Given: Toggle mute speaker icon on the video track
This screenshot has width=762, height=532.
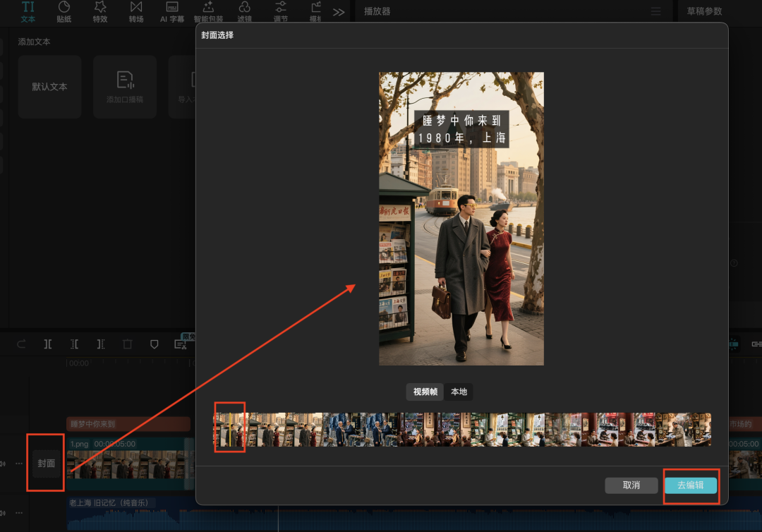Looking at the screenshot, I should click(3, 464).
